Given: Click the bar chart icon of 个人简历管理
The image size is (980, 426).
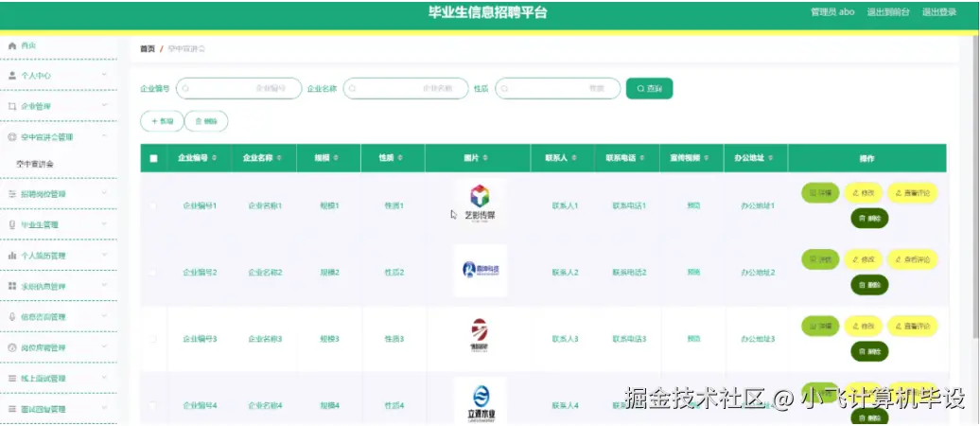Looking at the screenshot, I should coord(12,256).
